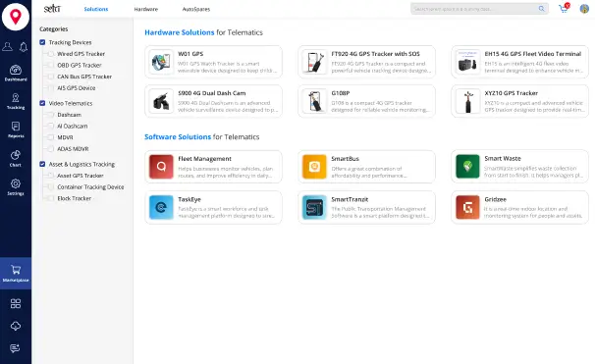
Task: Switch to Solutions tab
Action: click(x=96, y=9)
